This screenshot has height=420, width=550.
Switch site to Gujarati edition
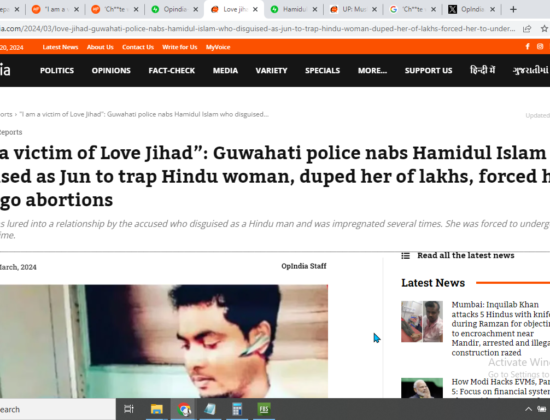(x=530, y=70)
